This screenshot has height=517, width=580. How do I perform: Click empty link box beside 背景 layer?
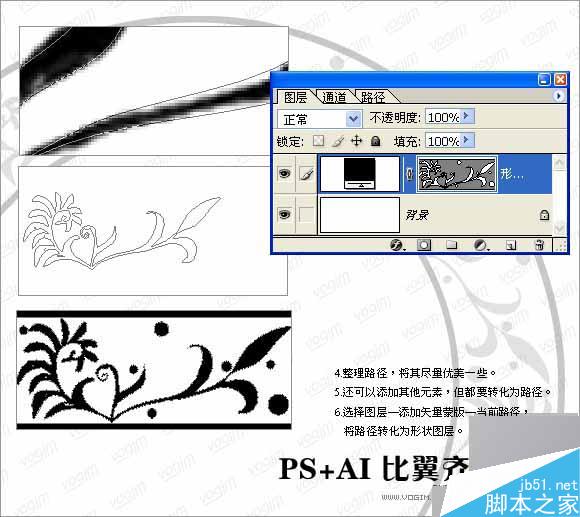coord(306,214)
